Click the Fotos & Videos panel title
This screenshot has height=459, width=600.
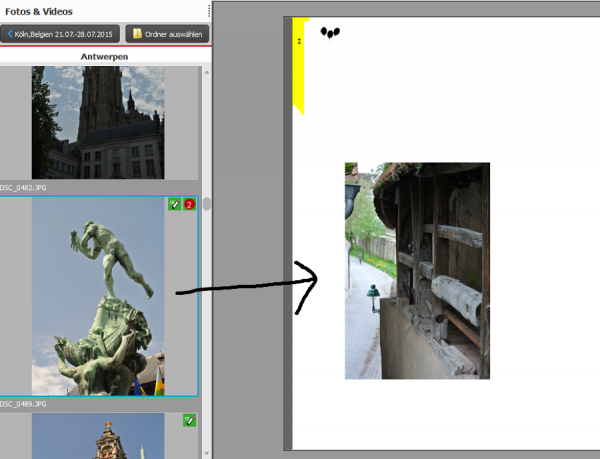pos(39,11)
